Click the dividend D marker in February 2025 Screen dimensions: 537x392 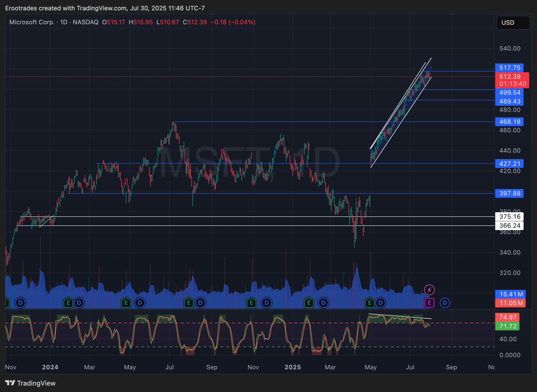323,303
